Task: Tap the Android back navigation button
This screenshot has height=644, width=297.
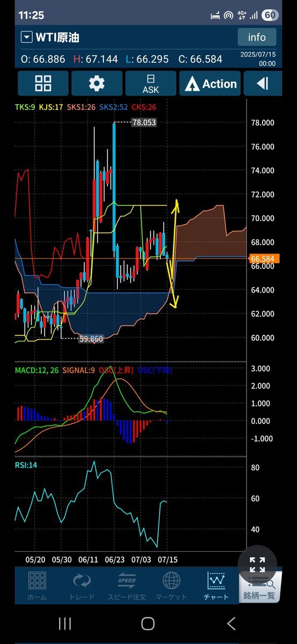Action: click(231, 623)
